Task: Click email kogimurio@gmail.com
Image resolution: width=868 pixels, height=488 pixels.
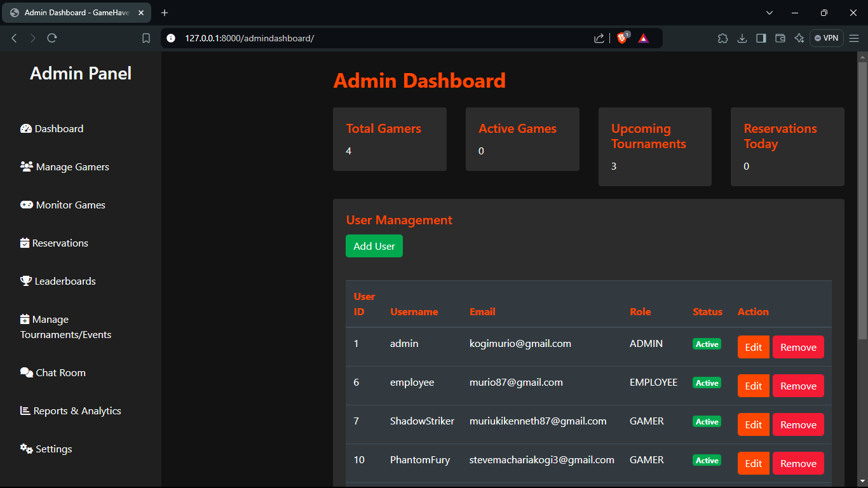Action: [x=520, y=344]
